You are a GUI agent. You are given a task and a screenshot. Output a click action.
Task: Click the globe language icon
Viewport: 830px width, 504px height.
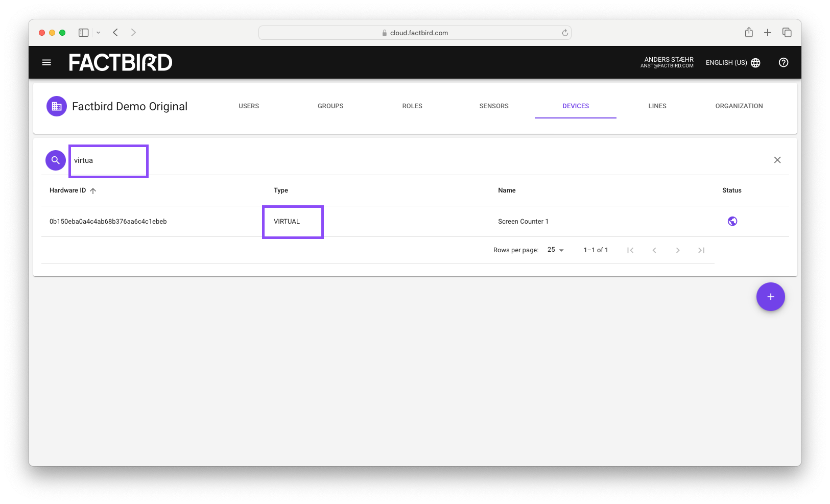(x=756, y=63)
